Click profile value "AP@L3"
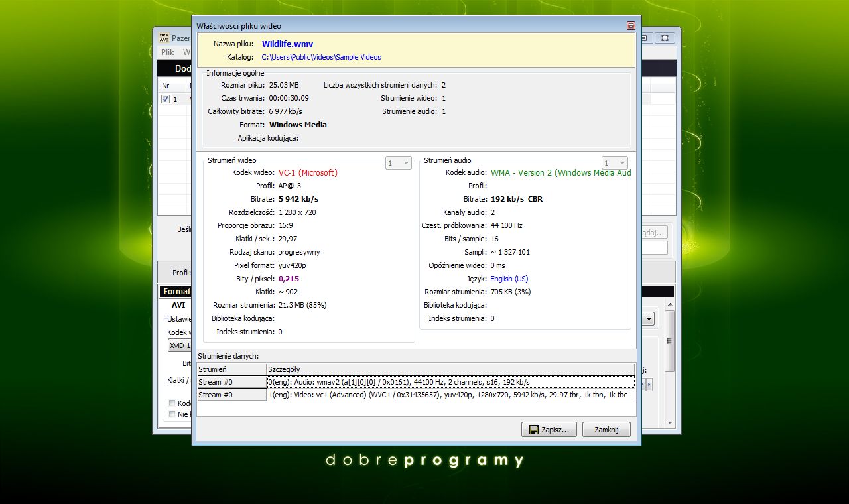Image resolution: width=849 pixels, height=504 pixels. click(290, 186)
